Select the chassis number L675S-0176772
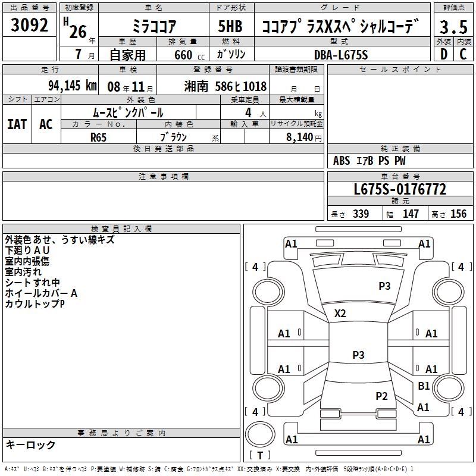Screen dimensions: 476x476 click(400, 190)
